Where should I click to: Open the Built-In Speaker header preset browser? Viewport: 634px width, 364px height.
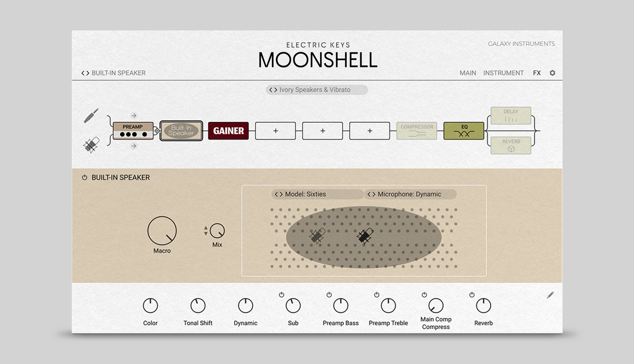tap(113, 73)
